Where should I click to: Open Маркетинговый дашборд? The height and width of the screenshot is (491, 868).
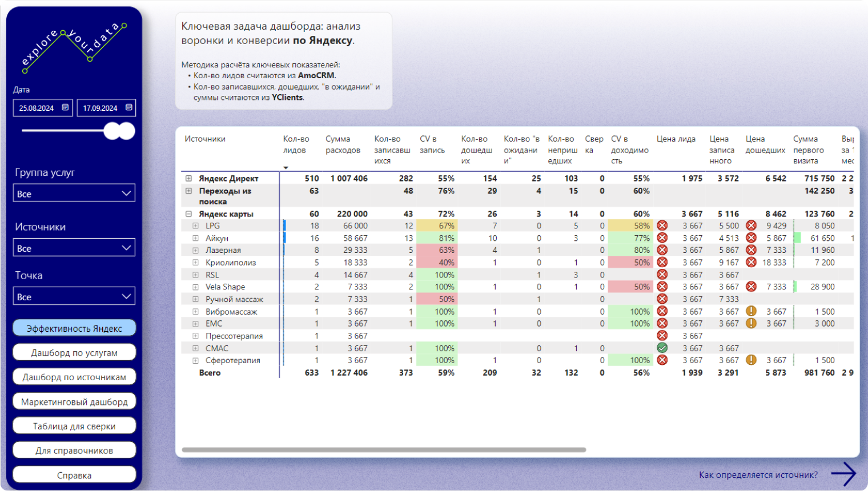(74, 401)
